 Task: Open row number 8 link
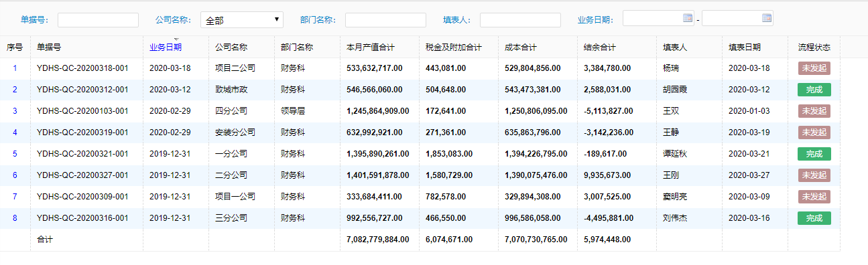15,218
